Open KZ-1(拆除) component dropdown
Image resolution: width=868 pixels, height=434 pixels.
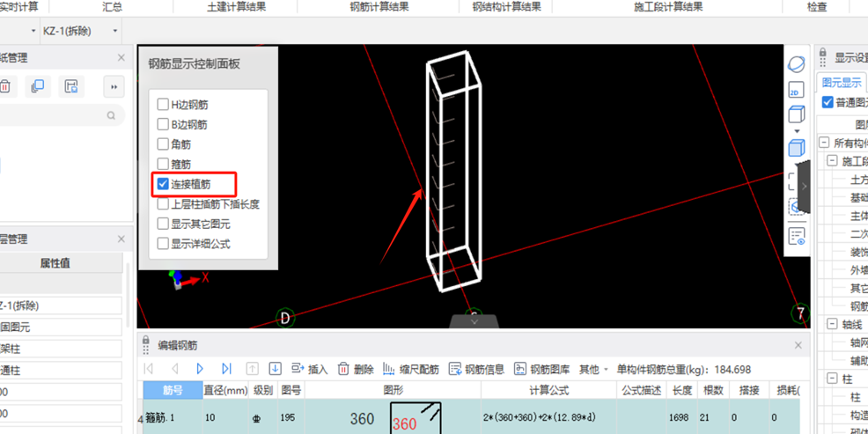115,31
